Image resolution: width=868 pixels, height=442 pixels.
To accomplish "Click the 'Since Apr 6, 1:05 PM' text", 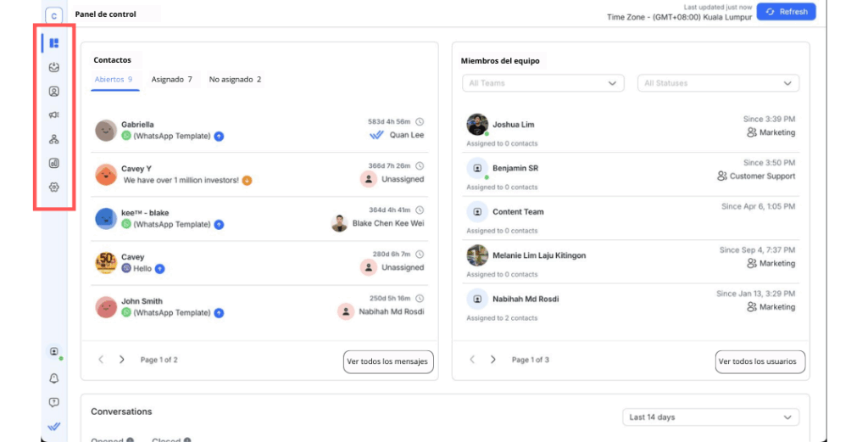I will 759,206.
